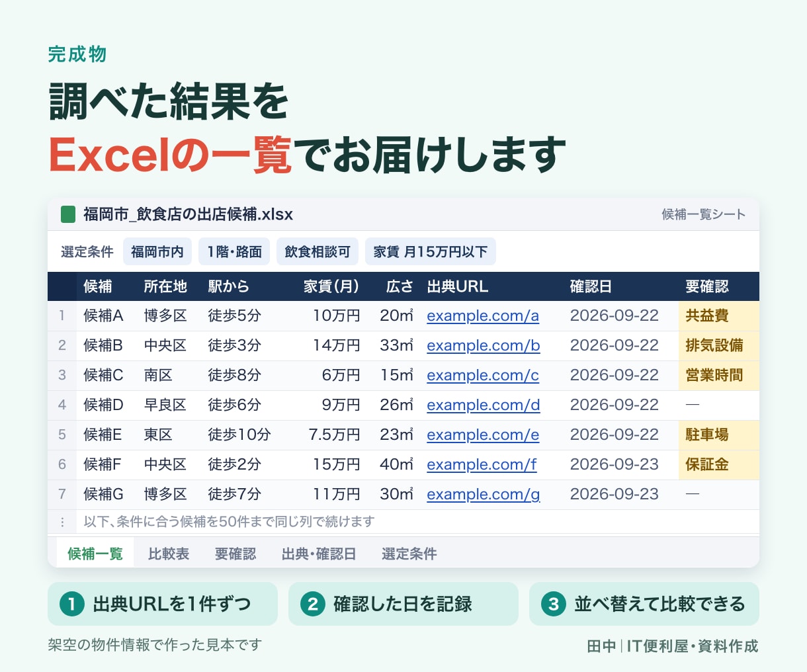Image resolution: width=807 pixels, height=672 pixels.
Task: Open link example.com/b
Action: 484,345
